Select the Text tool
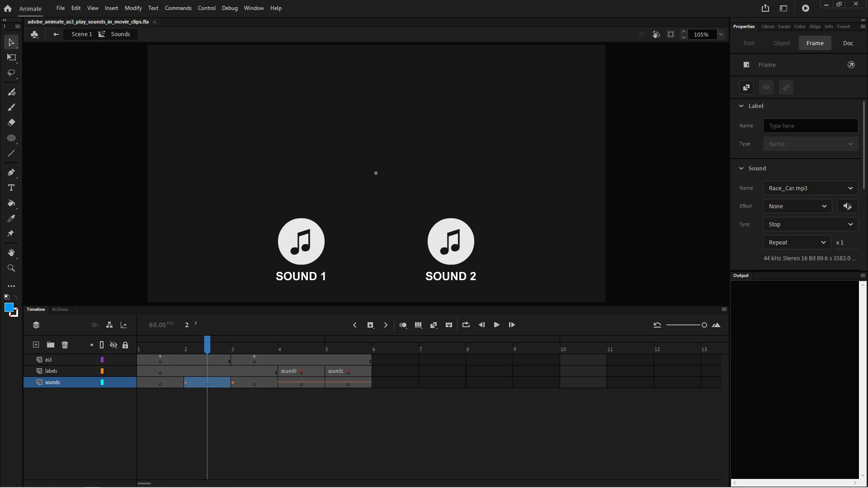Image resolution: width=868 pixels, height=488 pixels. tap(11, 188)
